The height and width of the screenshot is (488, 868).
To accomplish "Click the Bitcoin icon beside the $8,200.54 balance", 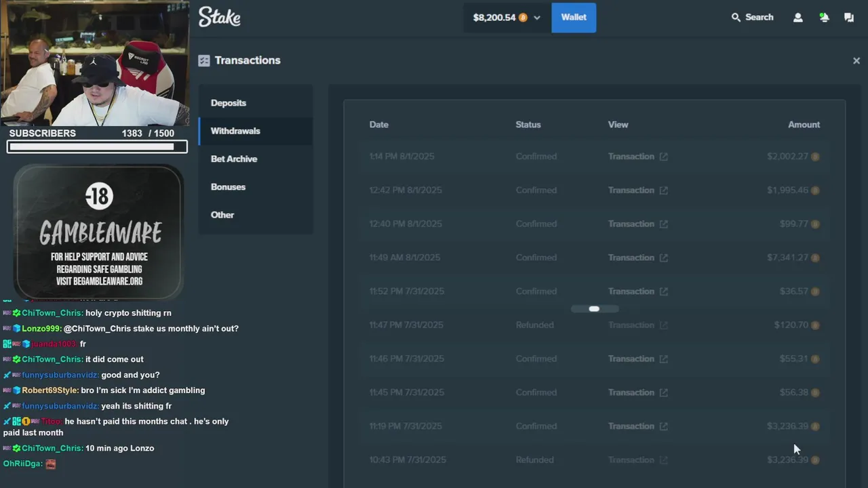I will click(523, 18).
